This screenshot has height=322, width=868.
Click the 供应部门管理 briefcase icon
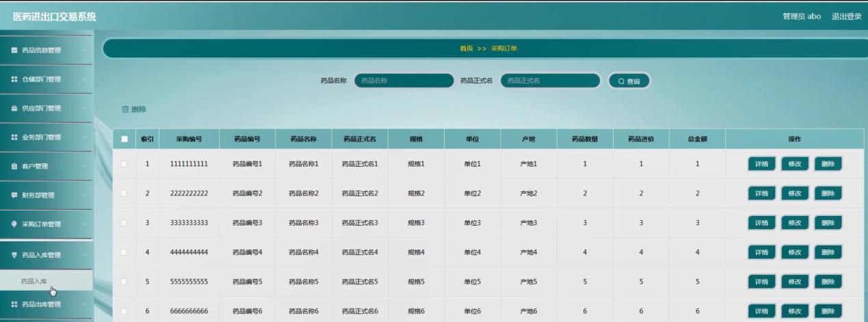14,108
